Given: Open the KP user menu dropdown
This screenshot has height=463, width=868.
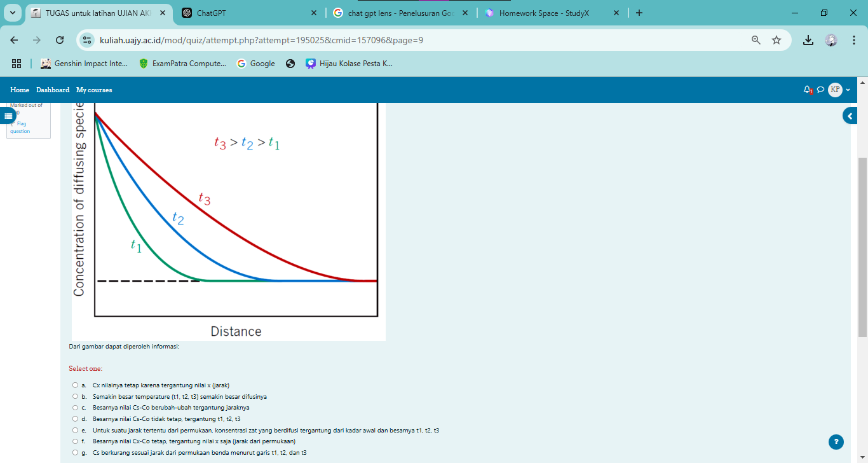Looking at the screenshot, I should 839,90.
